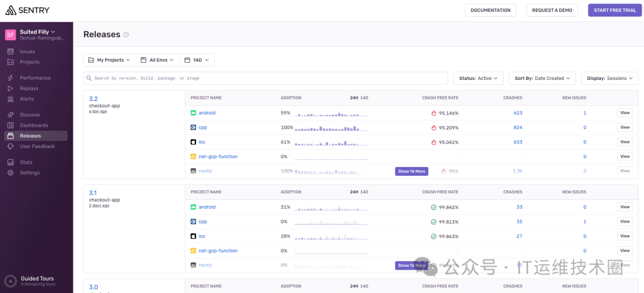Viewport: 644px width, 293px height.
Task: Click android adoption bar chart in release 3.2
Action: 332,114
